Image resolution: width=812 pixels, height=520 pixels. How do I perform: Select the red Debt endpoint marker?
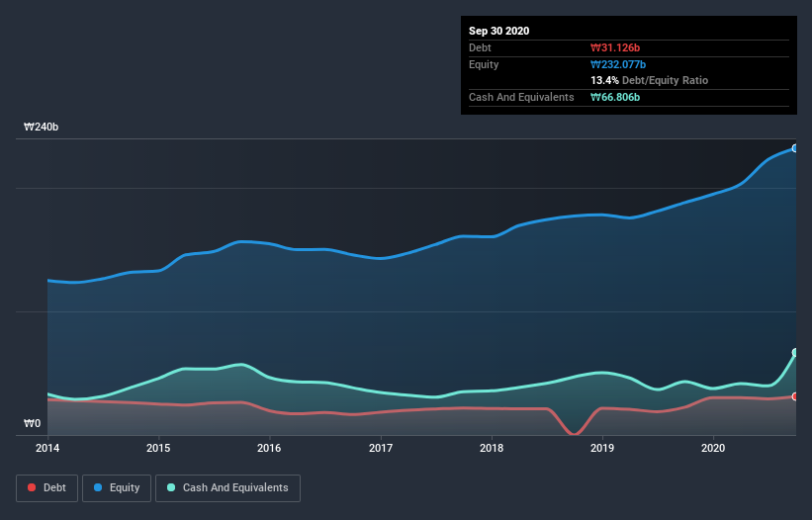click(x=794, y=396)
